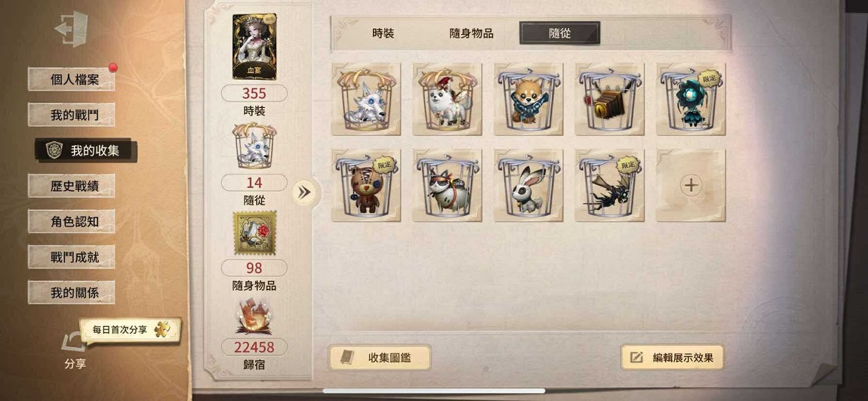Select the white wolf pet in golden cage
The image size is (868, 401).
(x=366, y=99)
